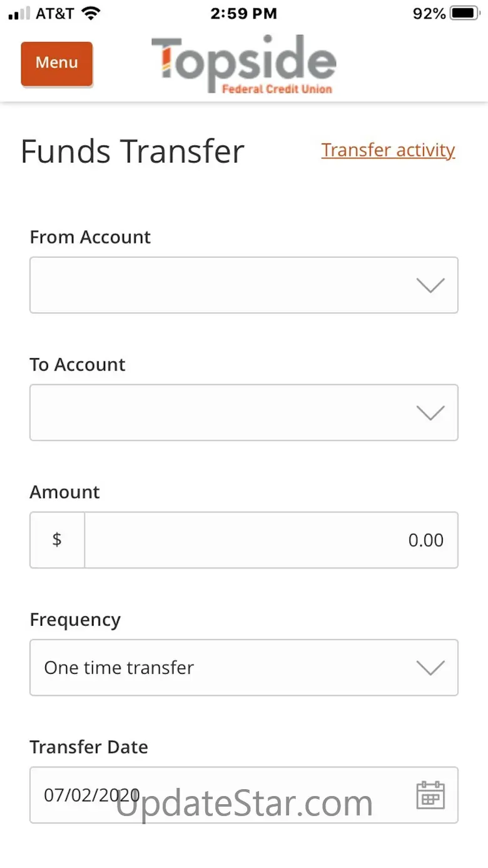Expand the To Account dropdown chevron

(x=430, y=412)
